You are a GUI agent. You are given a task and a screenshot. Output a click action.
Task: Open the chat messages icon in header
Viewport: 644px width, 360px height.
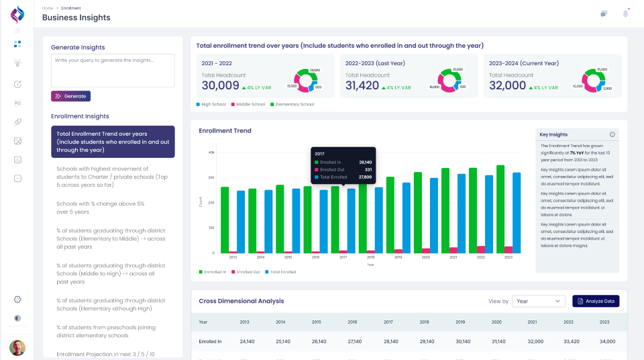[604, 13]
